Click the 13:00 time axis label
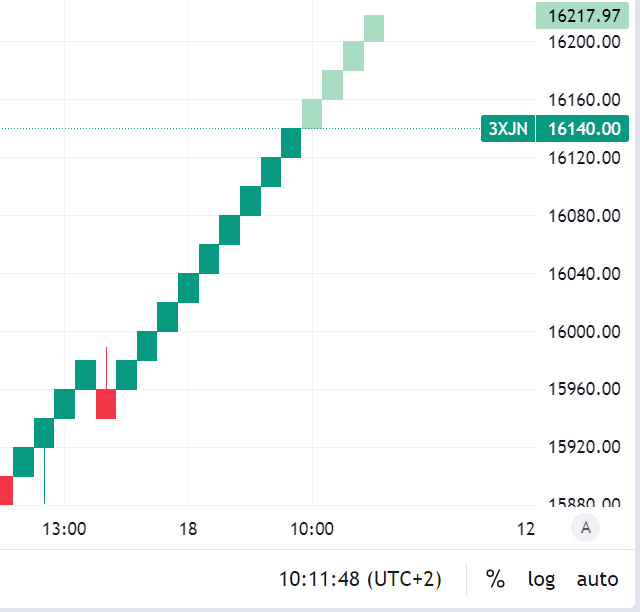This screenshot has width=640, height=612. pos(64,528)
